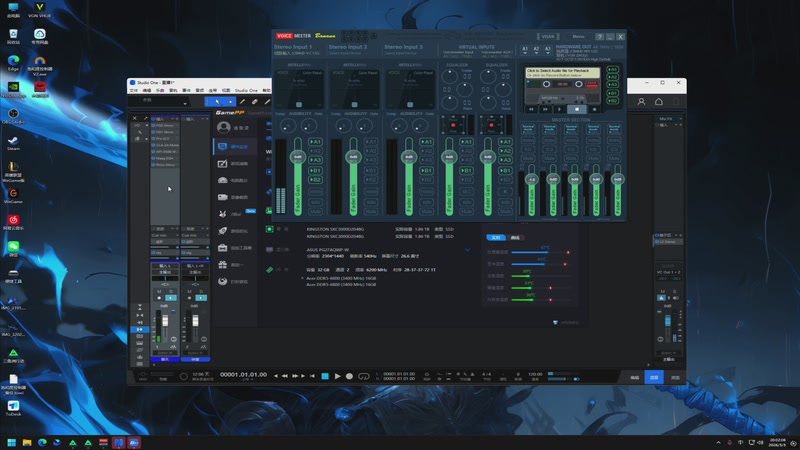
Task: Toggle B1 routing on Stereo Input 3
Action: click(427, 171)
